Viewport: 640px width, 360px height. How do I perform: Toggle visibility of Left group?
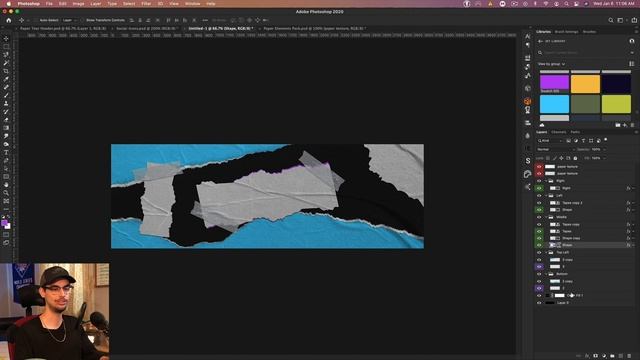point(539,196)
